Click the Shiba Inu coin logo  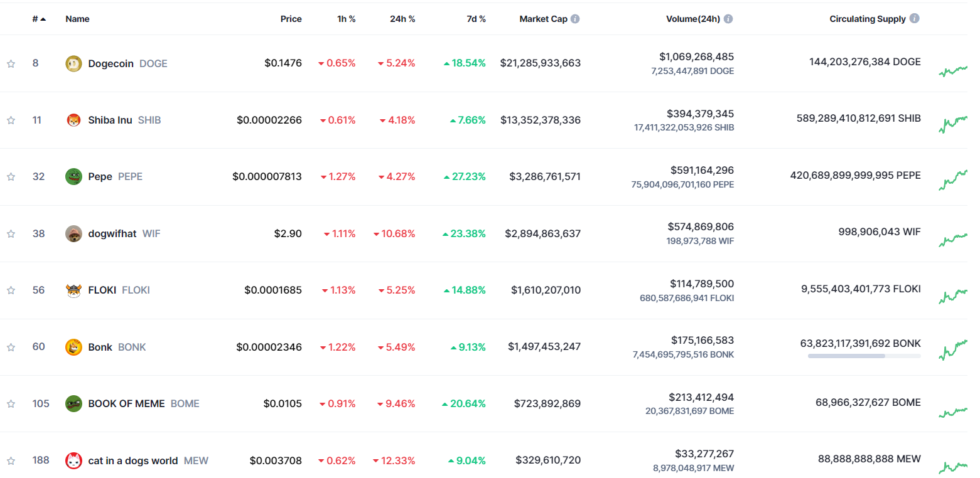pyautogui.click(x=73, y=120)
